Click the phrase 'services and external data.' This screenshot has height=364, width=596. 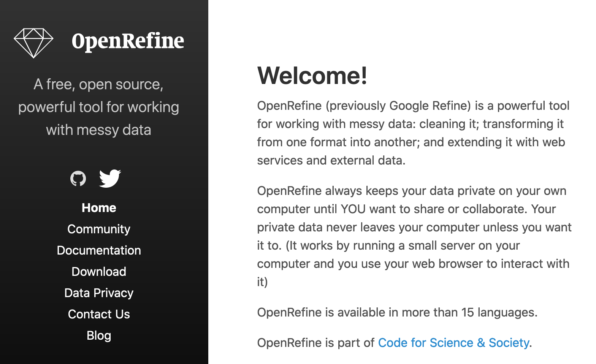(x=331, y=160)
